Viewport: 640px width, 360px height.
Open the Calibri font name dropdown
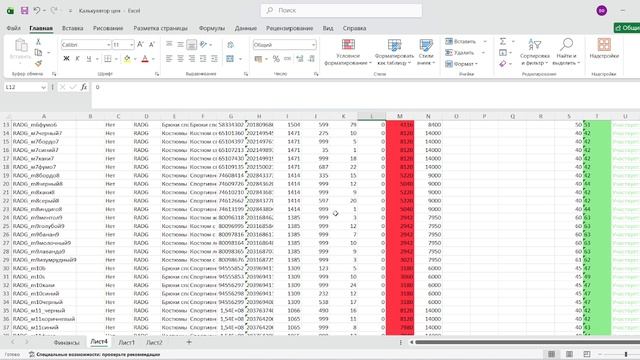tap(109, 44)
